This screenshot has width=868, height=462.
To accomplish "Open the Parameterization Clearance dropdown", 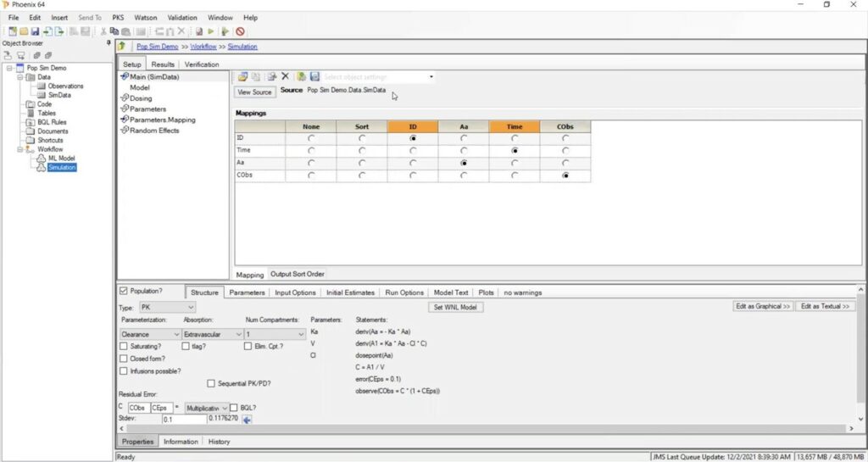I will click(x=150, y=334).
